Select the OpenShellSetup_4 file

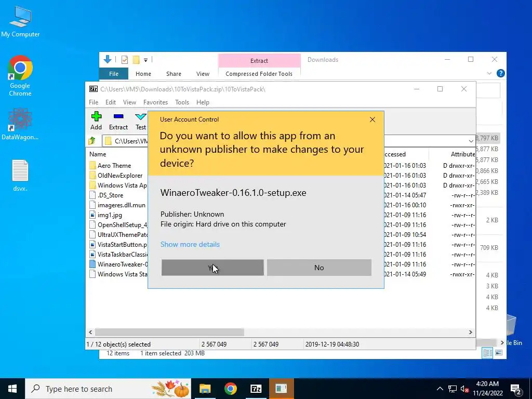click(x=122, y=224)
